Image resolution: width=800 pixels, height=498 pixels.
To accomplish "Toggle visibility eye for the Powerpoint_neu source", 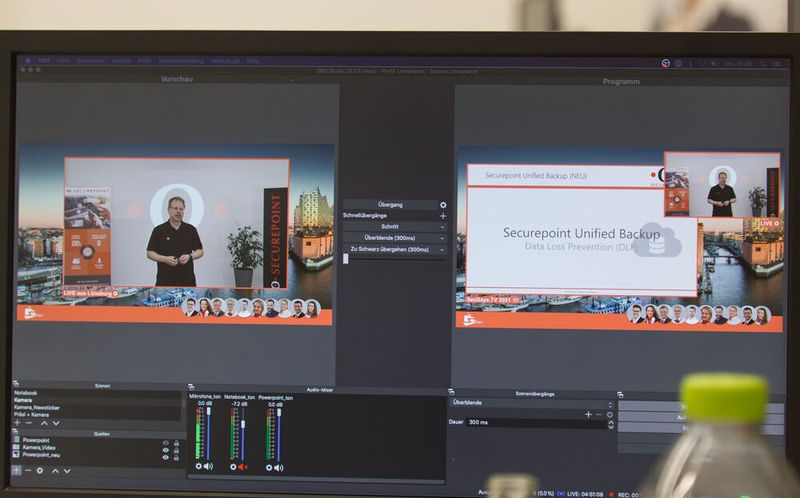I will coord(166,458).
